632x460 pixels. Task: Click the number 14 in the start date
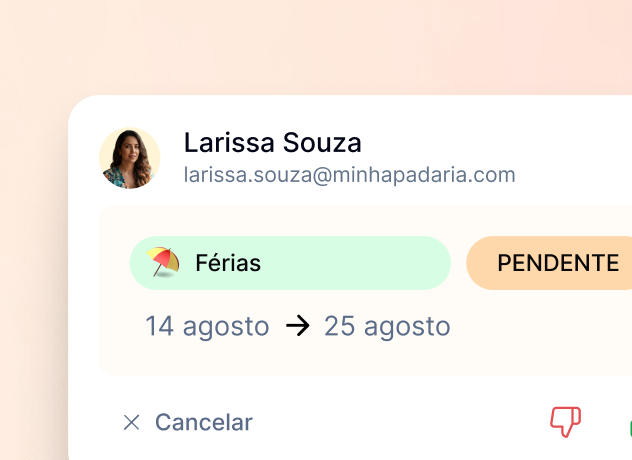coord(160,326)
